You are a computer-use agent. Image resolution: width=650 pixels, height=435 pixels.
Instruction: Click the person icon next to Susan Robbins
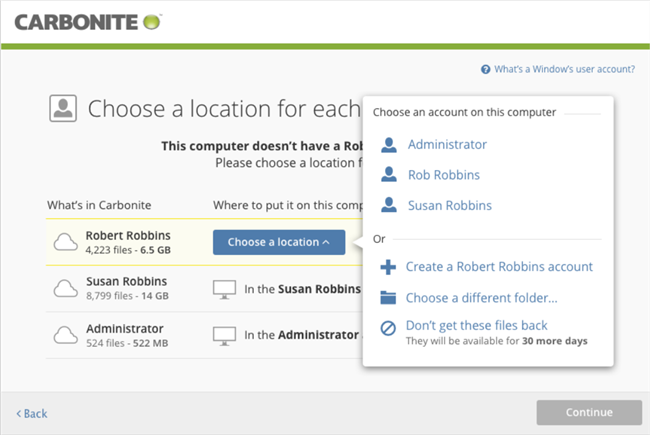pyautogui.click(x=389, y=205)
